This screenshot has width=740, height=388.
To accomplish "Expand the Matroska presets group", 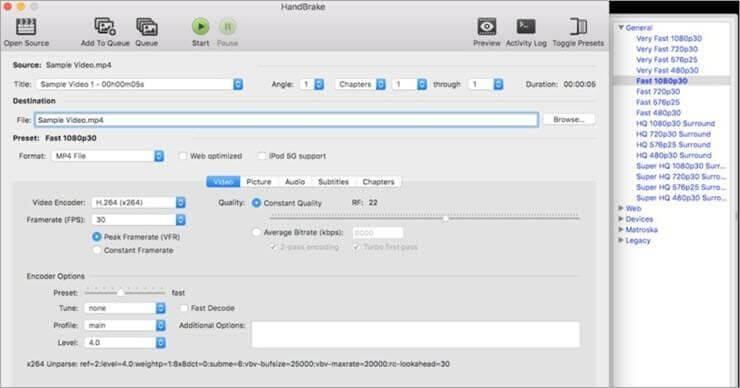I will [x=622, y=229].
